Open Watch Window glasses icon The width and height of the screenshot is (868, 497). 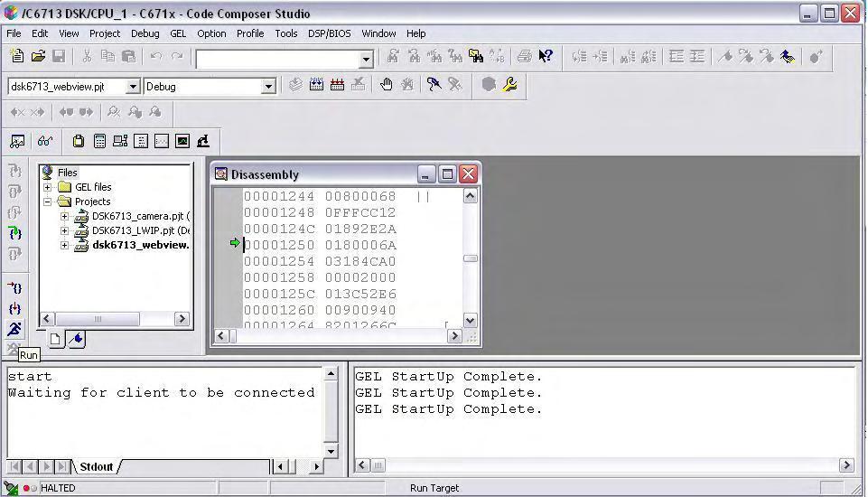point(45,141)
